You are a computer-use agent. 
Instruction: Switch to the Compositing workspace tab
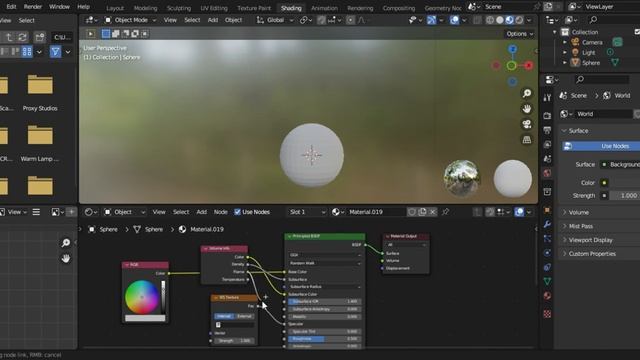click(x=398, y=8)
